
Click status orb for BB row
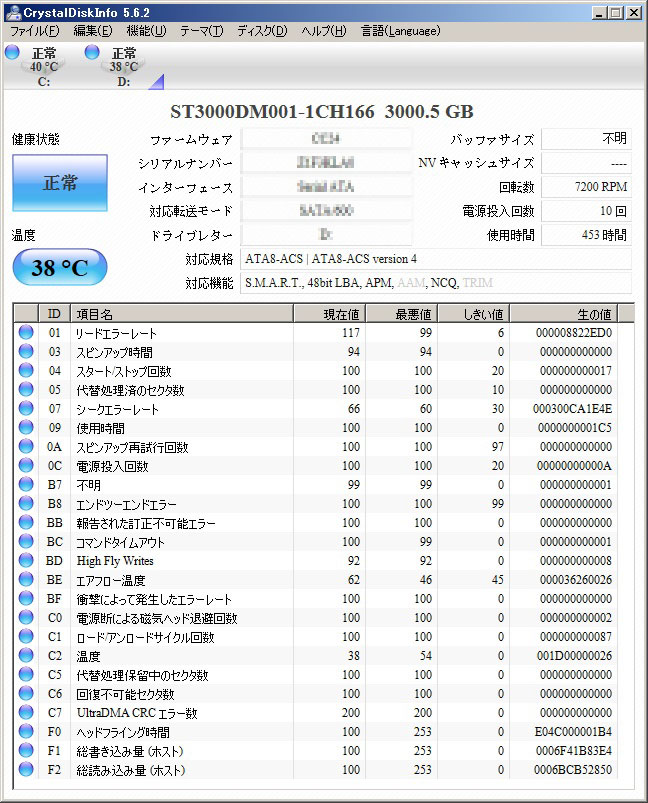click(x=26, y=522)
